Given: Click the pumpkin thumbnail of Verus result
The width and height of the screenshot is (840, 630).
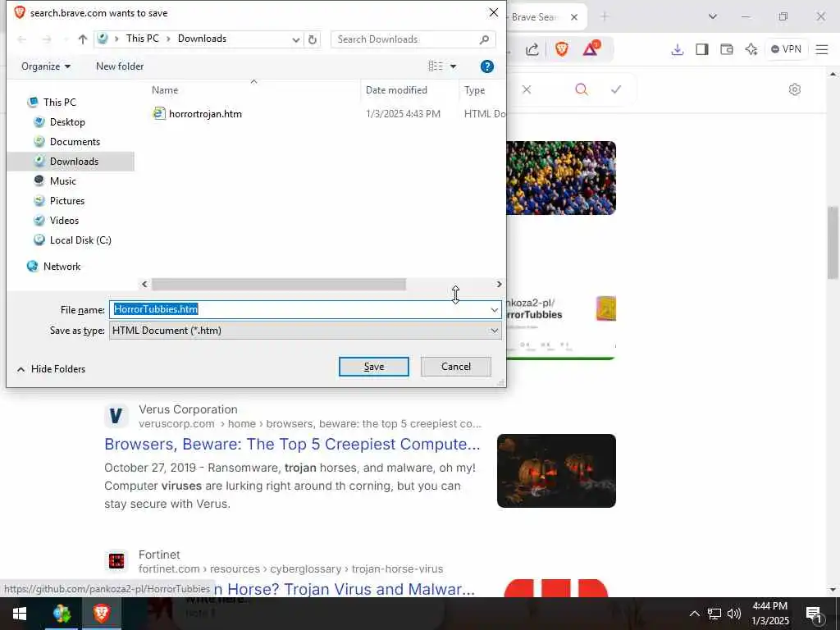Looking at the screenshot, I should [x=556, y=471].
